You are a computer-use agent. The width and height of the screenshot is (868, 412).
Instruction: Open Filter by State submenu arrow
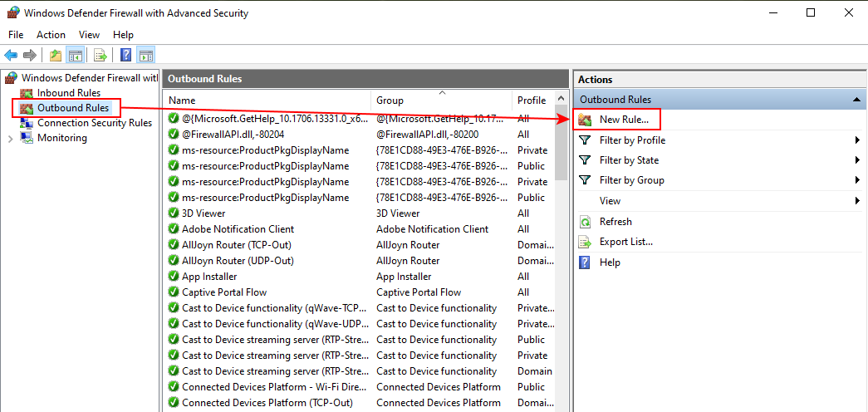(857, 160)
